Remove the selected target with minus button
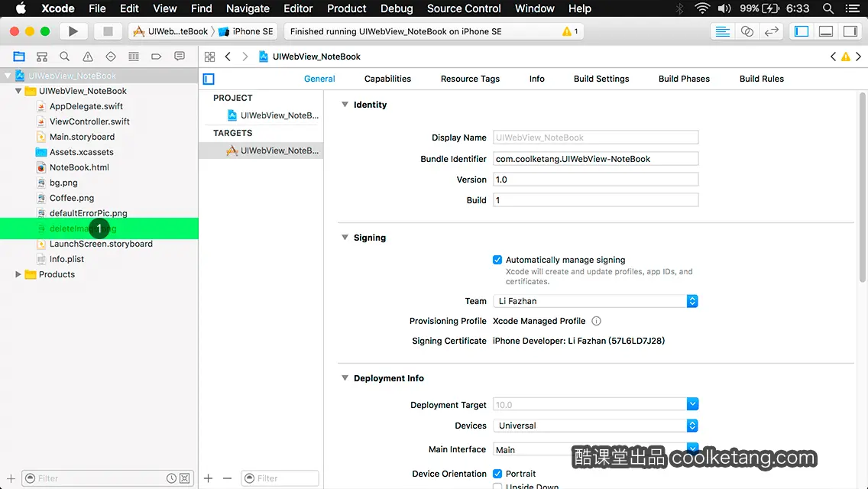This screenshot has height=489, width=868. click(x=227, y=478)
